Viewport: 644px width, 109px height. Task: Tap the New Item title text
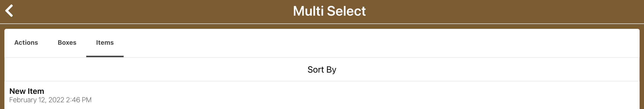[x=27, y=91]
